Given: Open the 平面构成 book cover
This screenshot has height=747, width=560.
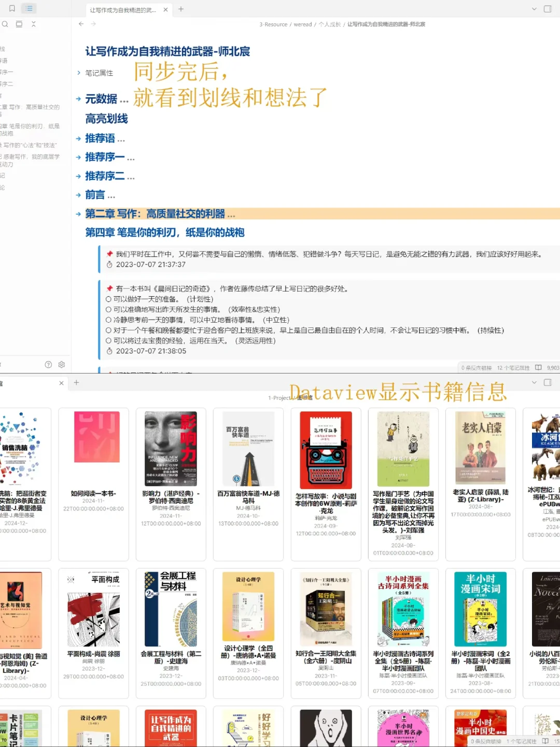Looking at the screenshot, I should tap(93, 609).
